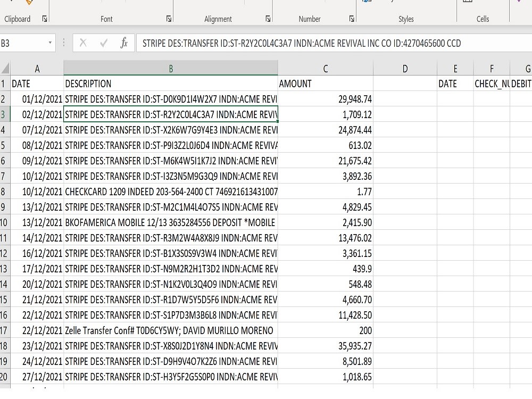Open the Alignment settings dialog launcher
The width and height of the screenshot is (532, 399).
[x=268, y=19]
